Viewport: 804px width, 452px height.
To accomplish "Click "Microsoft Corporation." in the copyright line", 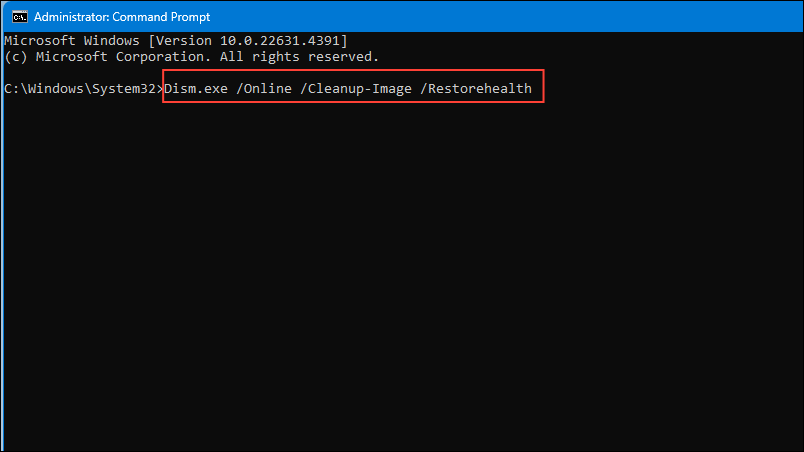I will [x=124, y=57].
